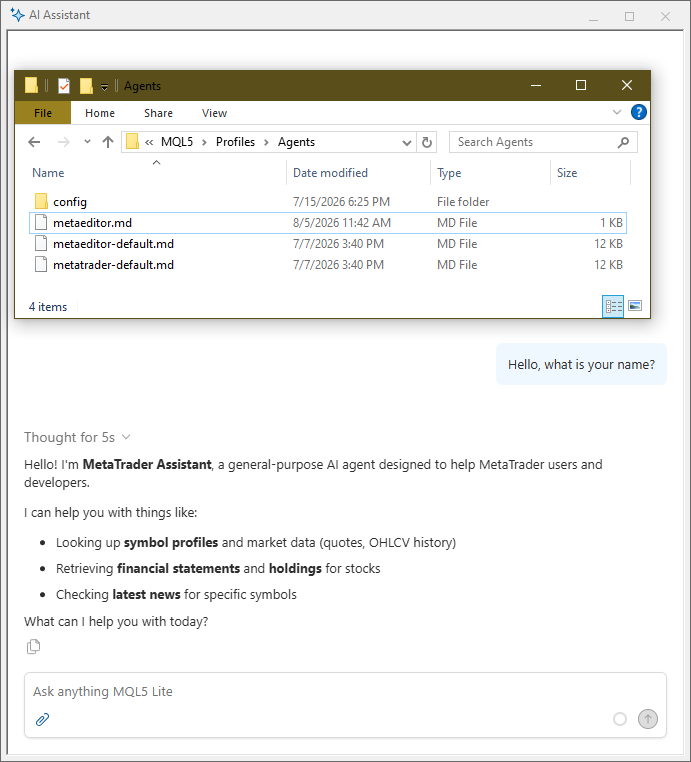Click Agents in the breadcrumb path
Viewport: 691px width, 762px height.
click(x=296, y=142)
